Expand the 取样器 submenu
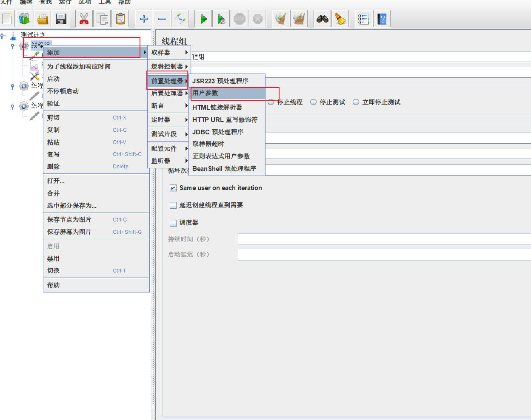This screenshot has width=531, height=420. pos(169,52)
